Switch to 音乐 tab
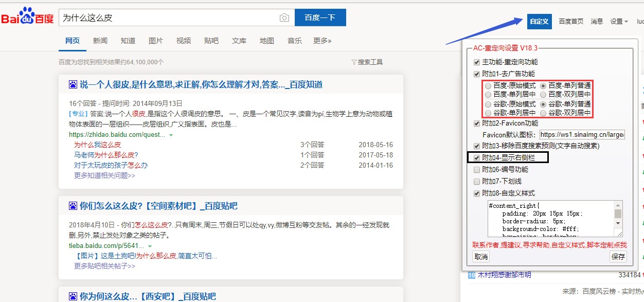The width and height of the screenshot is (644, 302). pos(295,41)
